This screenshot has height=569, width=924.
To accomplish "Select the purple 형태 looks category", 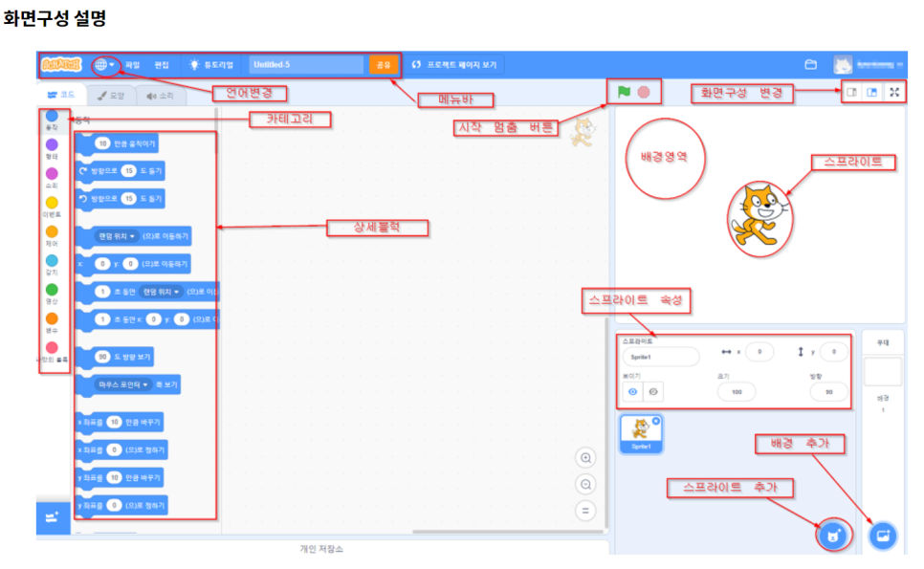I will click(x=52, y=148).
